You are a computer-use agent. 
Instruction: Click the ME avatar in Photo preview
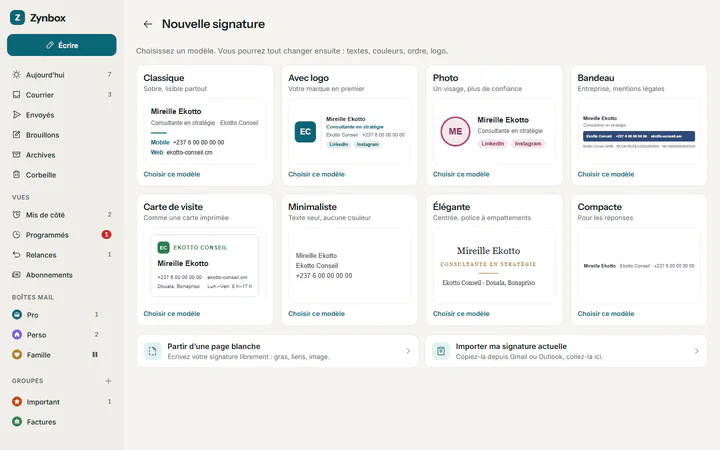[455, 131]
